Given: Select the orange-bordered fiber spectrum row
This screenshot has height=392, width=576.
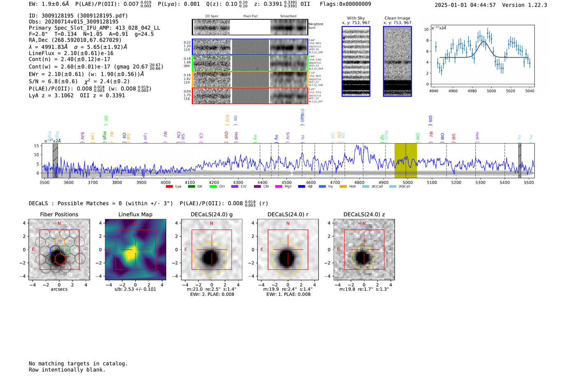Looking at the screenshot, I should coord(250,79).
